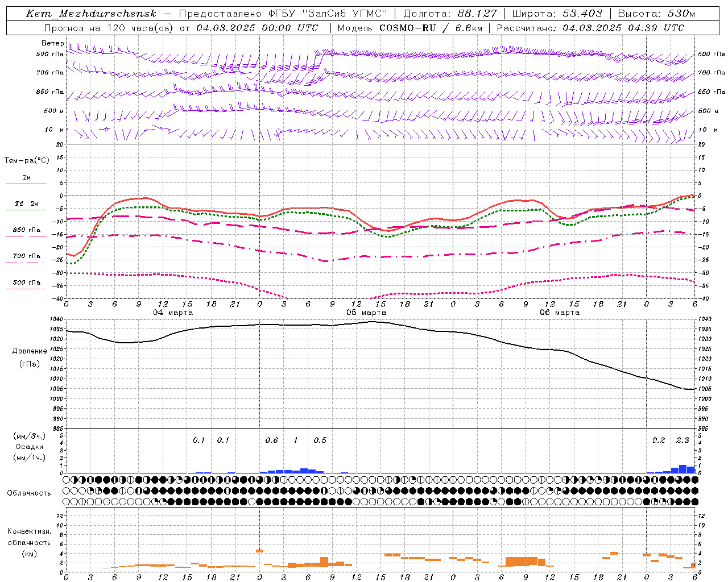Click the date label 04 марта
This screenshot has width=728, height=582.
(x=173, y=312)
